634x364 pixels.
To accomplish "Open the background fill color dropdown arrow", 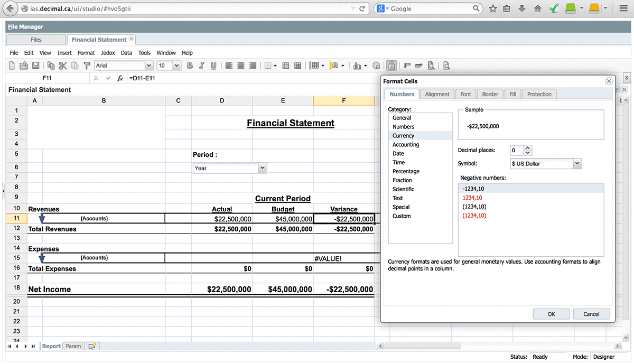I will tap(323, 66).
